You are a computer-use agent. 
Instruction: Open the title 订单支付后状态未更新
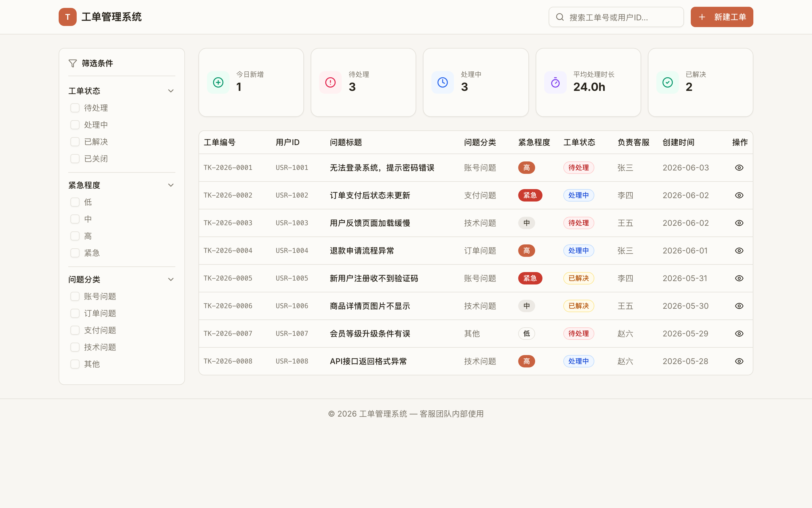pyautogui.click(x=370, y=195)
